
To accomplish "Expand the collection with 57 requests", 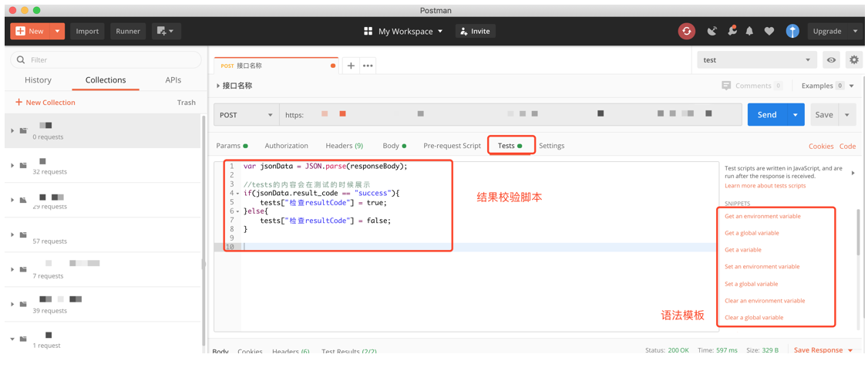I will coord(12,235).
